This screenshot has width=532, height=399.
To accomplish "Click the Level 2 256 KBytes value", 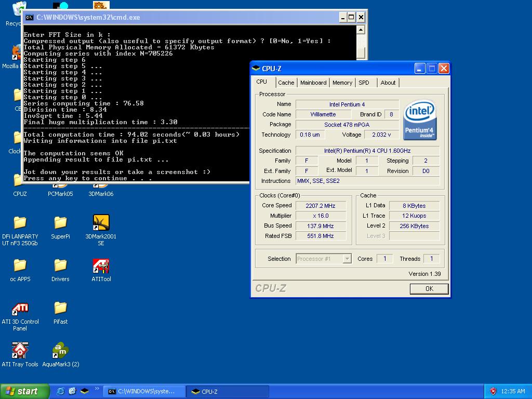I will point(414,226).
